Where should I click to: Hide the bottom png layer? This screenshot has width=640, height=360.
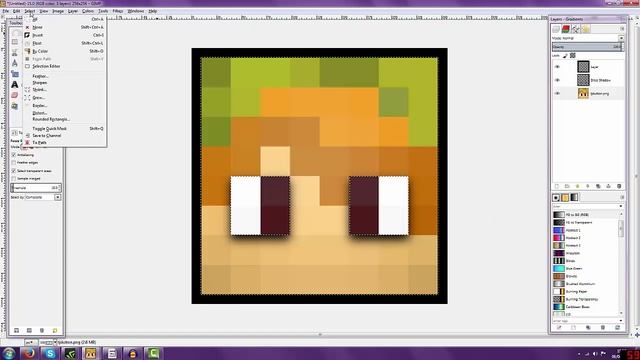coord(557,93)
